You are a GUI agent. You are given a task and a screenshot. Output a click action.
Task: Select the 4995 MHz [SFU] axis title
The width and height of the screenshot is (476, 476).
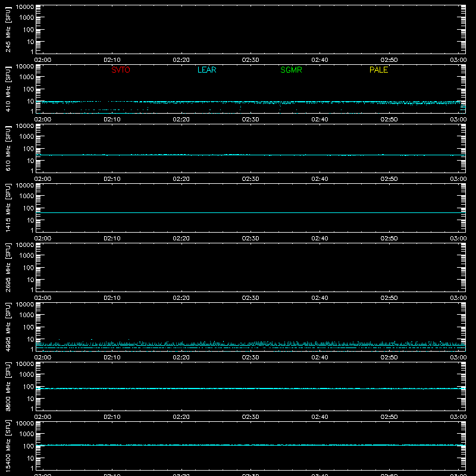(x=8, y=327)
